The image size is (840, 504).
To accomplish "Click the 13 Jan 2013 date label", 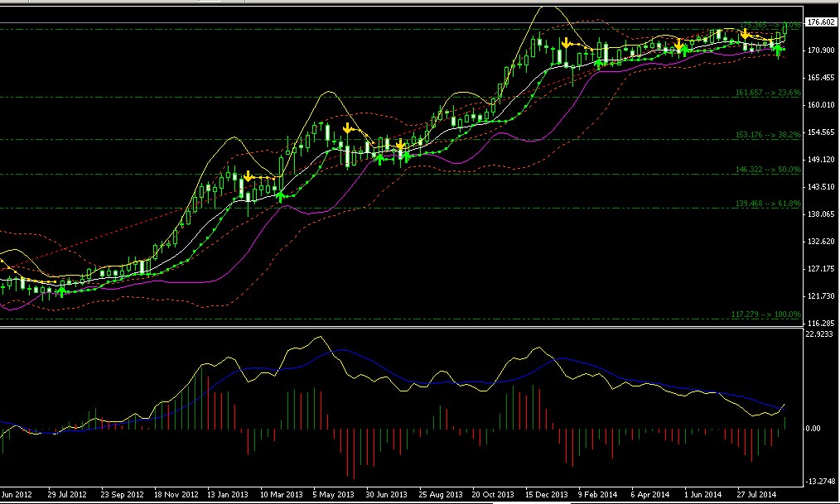I will [x=228, y=494].
